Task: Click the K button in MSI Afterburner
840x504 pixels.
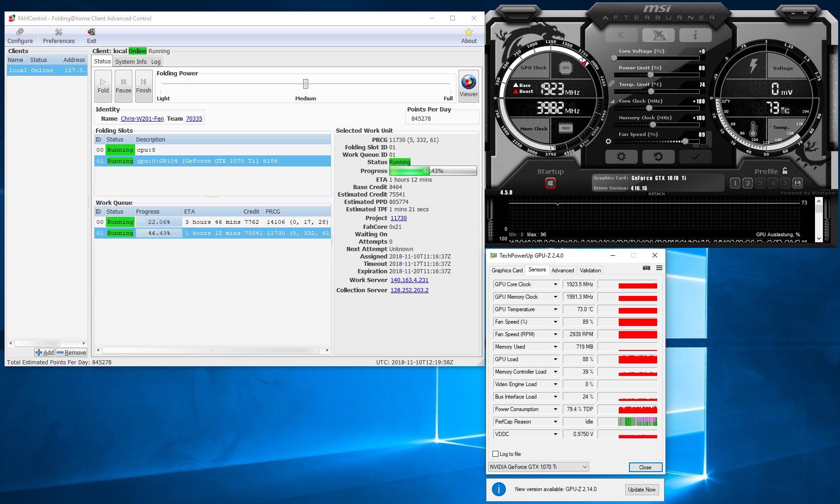Action: click(621, 35)
